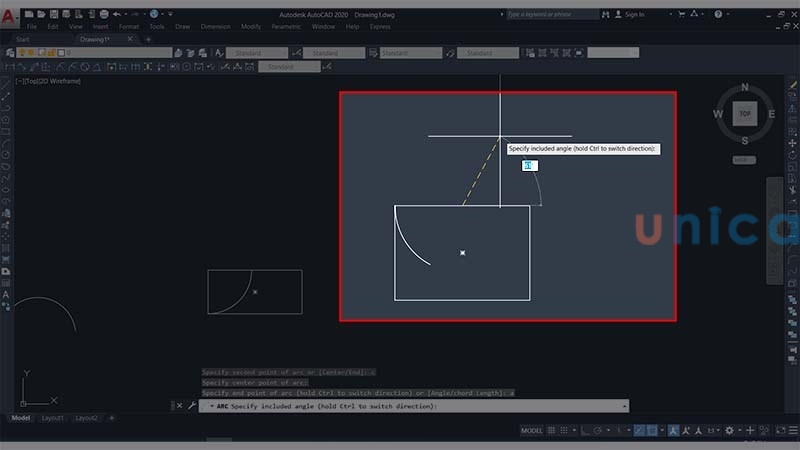The width and height of the screenshot is (800, 450).
Task: Open the workspace switching gear icon
Action: point(729,430)
